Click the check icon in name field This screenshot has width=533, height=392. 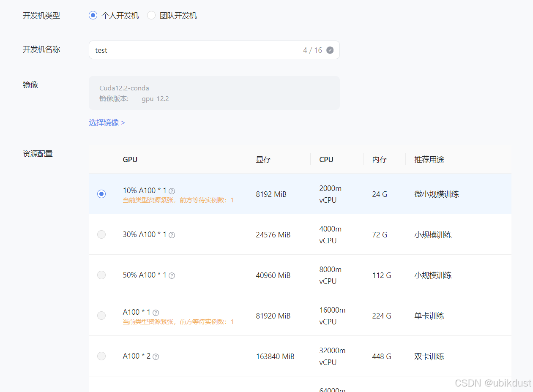(330, 50)
